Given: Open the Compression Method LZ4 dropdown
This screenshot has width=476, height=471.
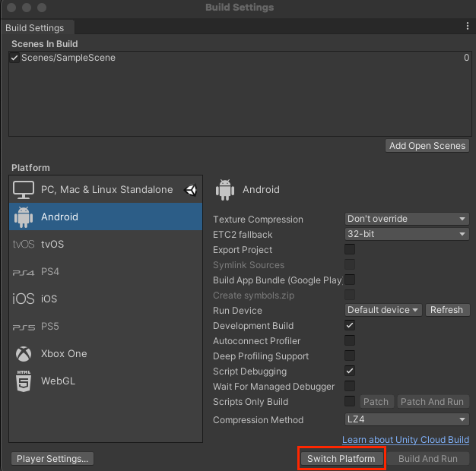Looking at the screenshot, I should (x=407, y=419).
